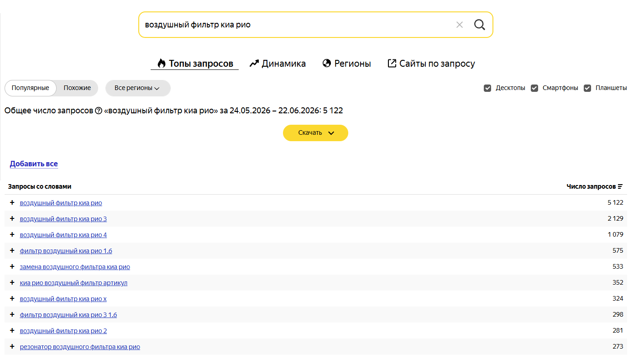Viewport: 644px width, 355px height.
Task: Toggle the Планшеты checkbox
Action: 587,88
